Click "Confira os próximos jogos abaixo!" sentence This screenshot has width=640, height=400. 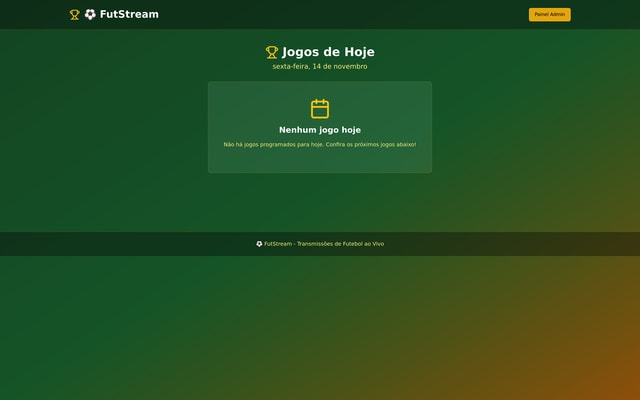tap(371, 145)
